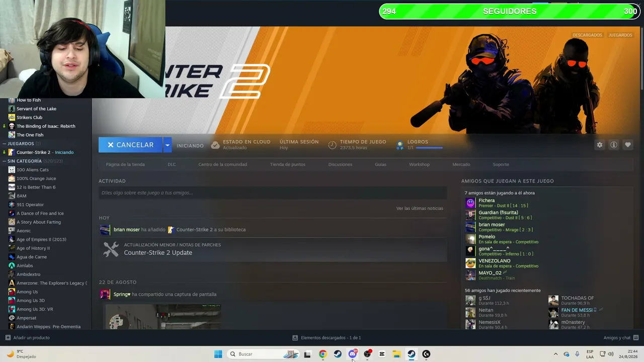Open the Friends and chat icon
The width and height of the screenshot is (644, 362).
[636, 338]
